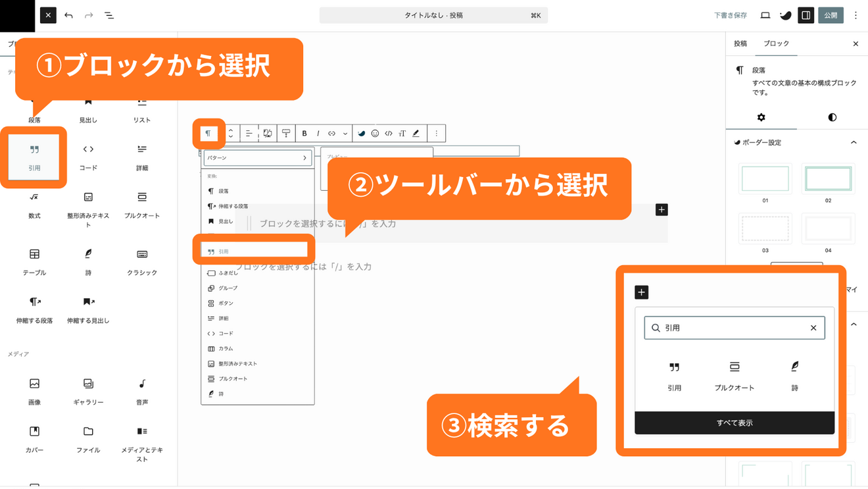The width and height of the screenshot is (868, 489).
Task: Choose border style 02 with the double line
Action: 828,178
